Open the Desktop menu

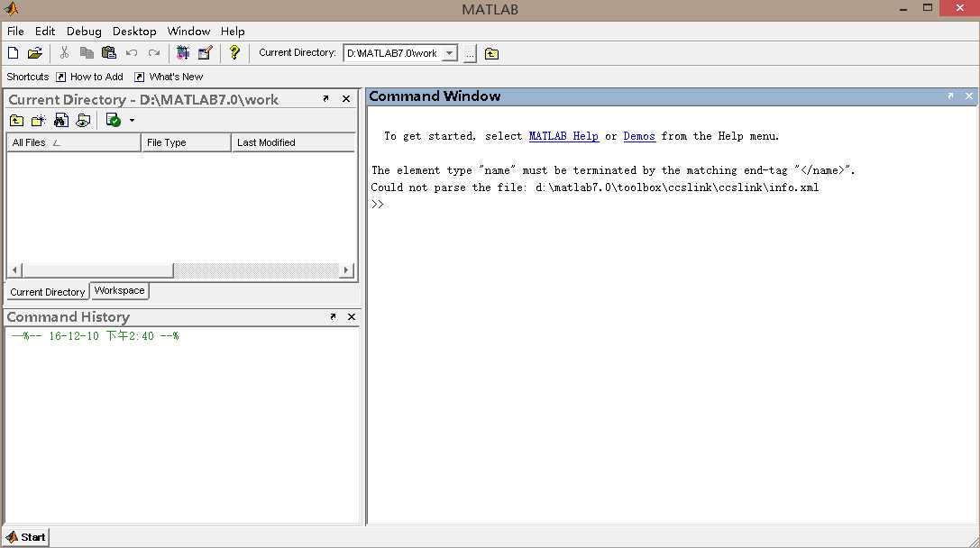point(134,32)
